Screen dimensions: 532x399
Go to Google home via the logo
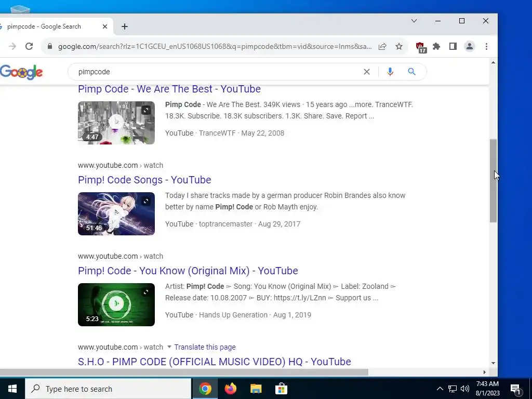point(21,72)
